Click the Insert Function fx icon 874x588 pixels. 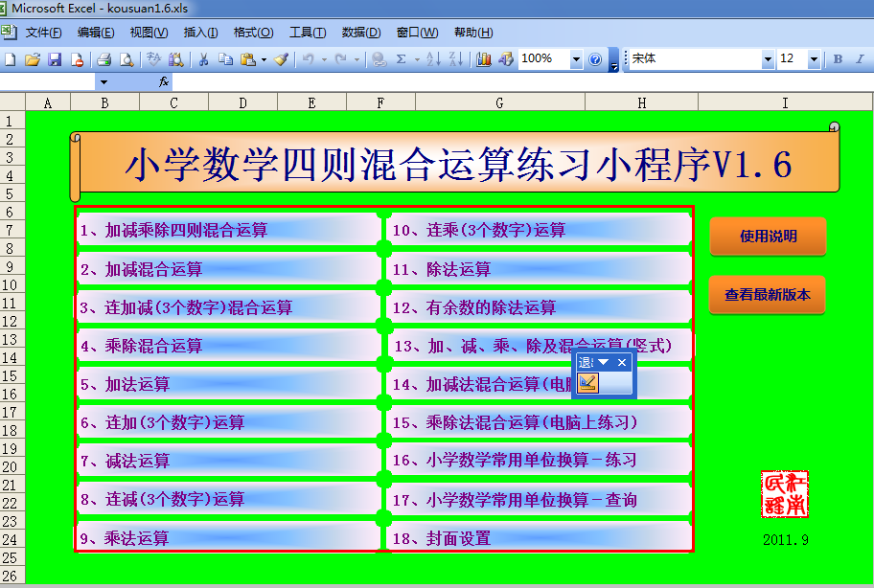(164, 82)
